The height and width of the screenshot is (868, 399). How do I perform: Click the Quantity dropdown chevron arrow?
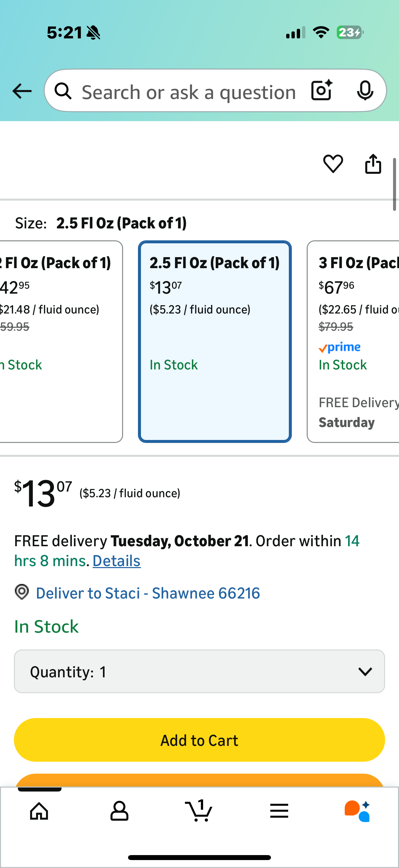tap(365, 672)
